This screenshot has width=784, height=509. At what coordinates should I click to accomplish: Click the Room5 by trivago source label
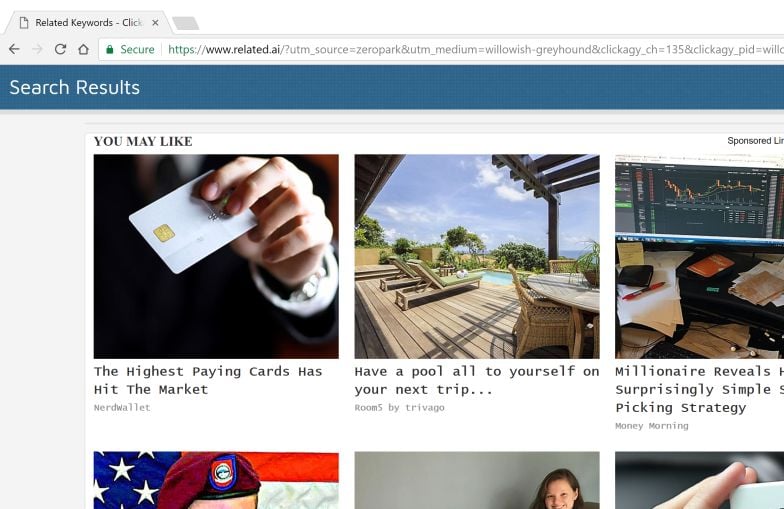pos(400,408)
